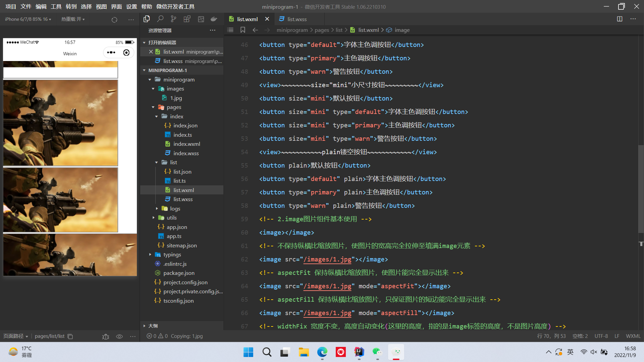Click the WXML language mode in status bar

633,336
